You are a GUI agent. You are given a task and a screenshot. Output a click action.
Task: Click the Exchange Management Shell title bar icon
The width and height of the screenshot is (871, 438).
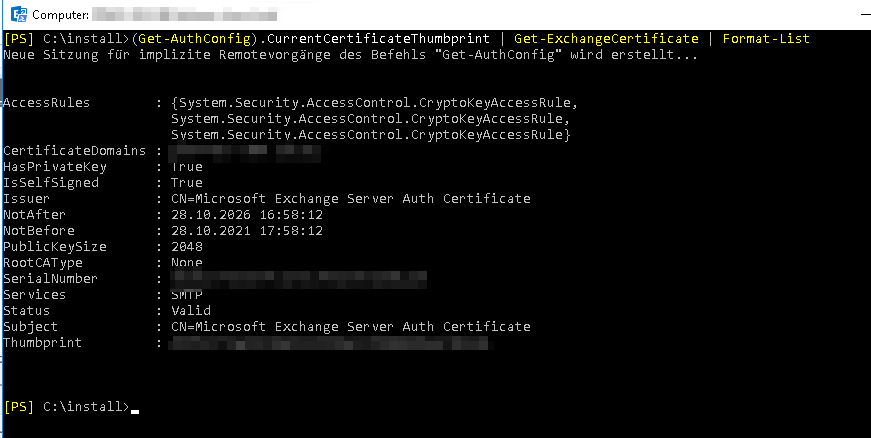[20, 15]
